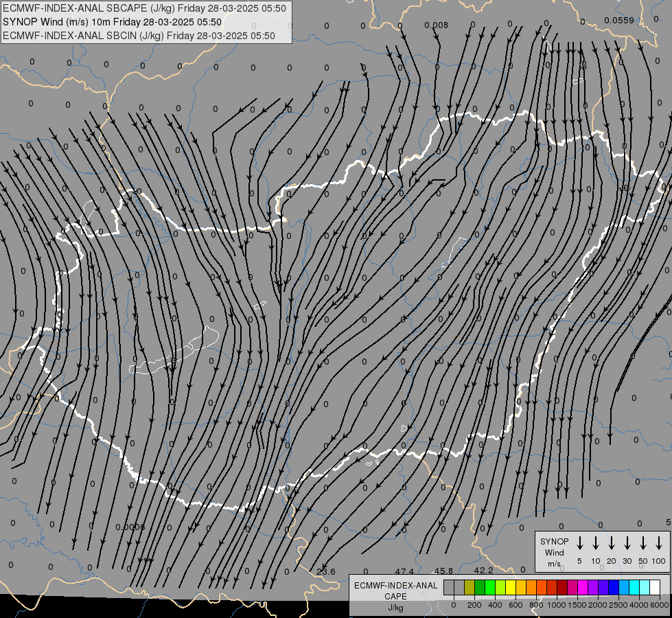
Task: Click the pure yellow CAPE swatch
Action: (511, 587)
